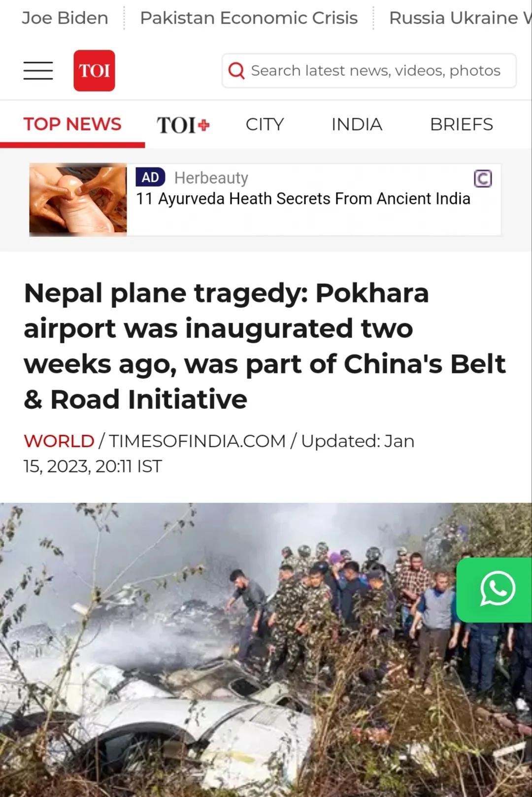
Task: Open the BRIEFS tab
Action: tap(462, 124)
